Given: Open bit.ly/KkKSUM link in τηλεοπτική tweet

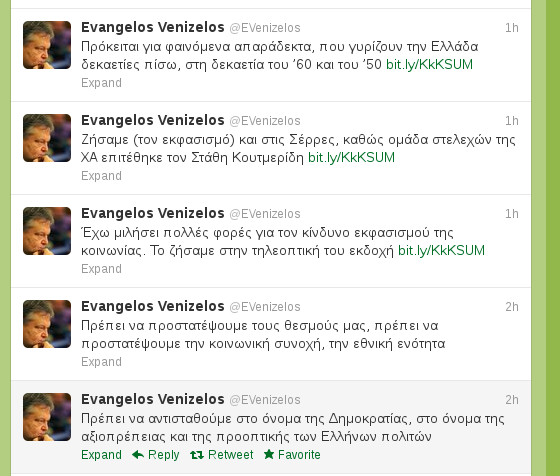Looking at the screenshot, I should click(x=441, y=251).
